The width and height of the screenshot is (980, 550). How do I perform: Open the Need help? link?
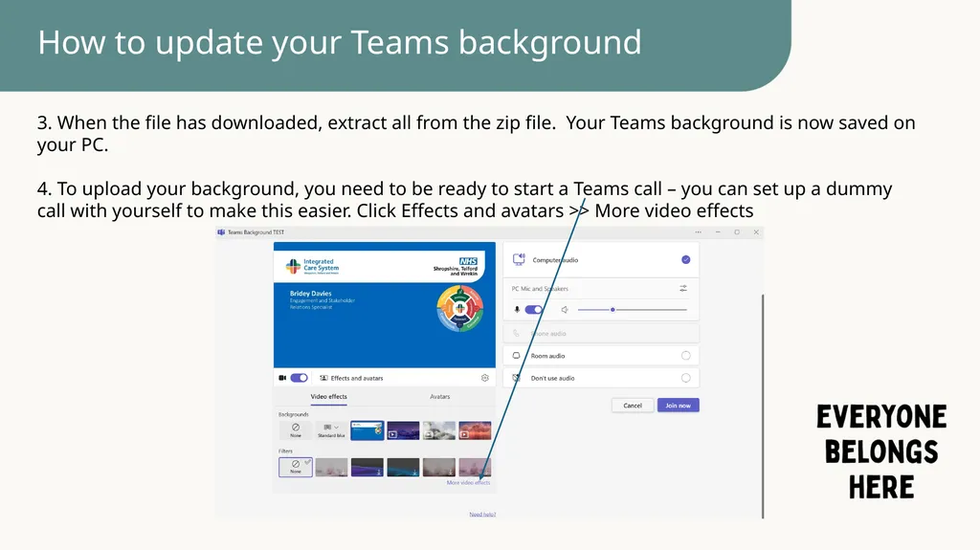point(482,515)
